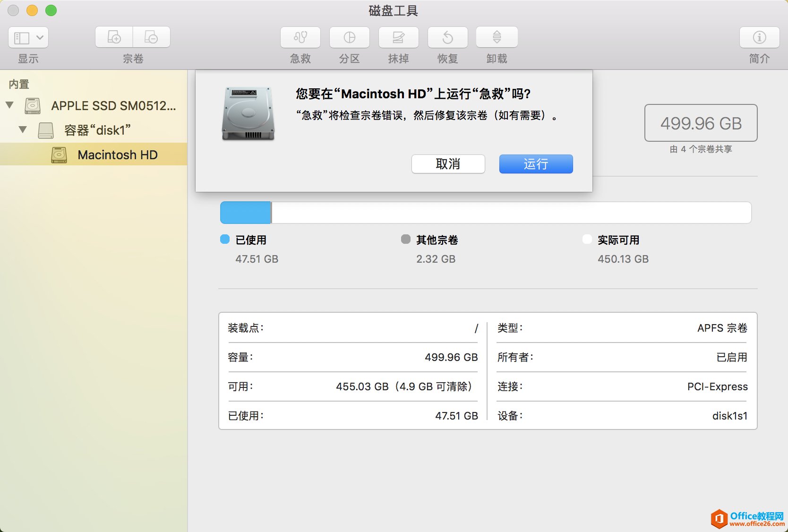Collapse the 容器 disk1 container row
Screen dimensions: 788x532
(x=23, y=129)
